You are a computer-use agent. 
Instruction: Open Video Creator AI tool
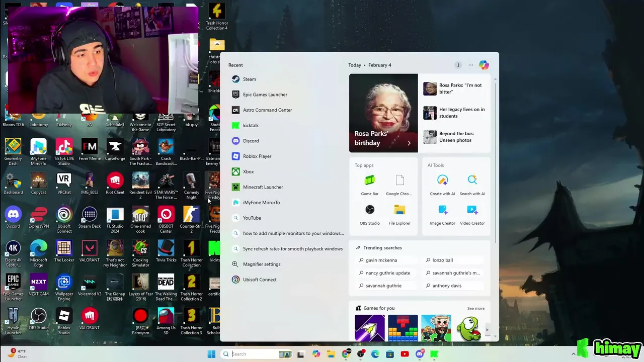point(472,214)
